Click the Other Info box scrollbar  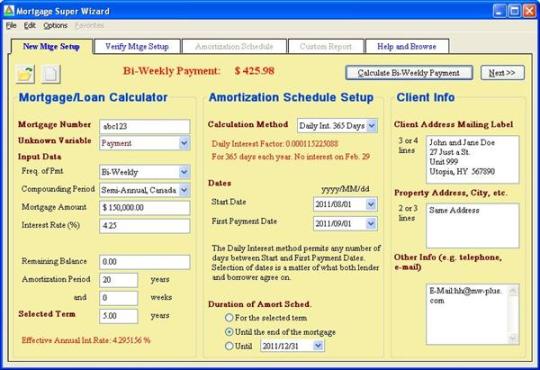513,314
